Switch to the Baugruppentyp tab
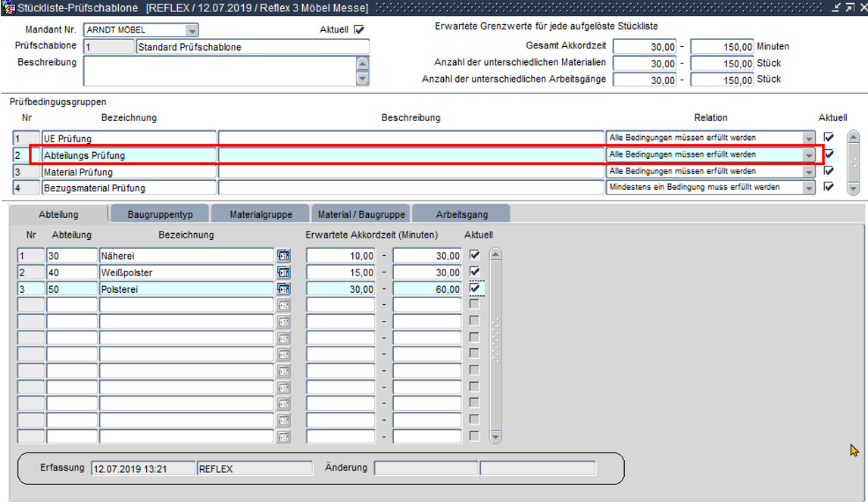The height and width of the screenshot is (504, 868). pos(160,215)
